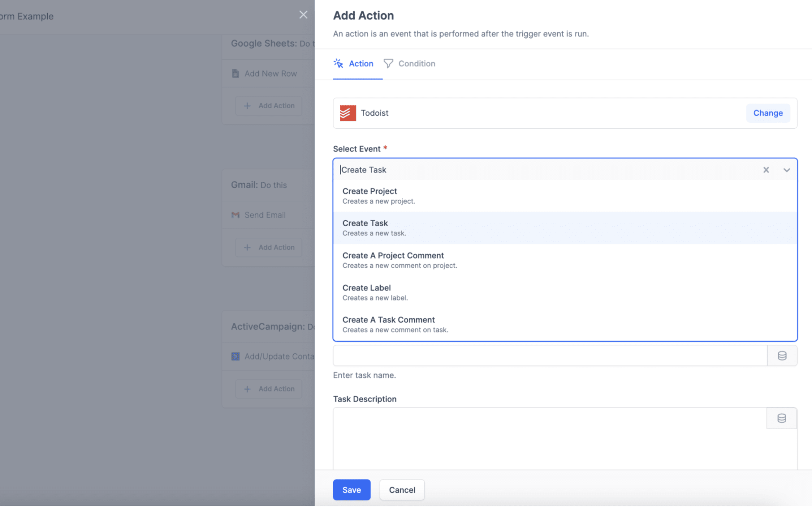
Task: Click the ActiveCampaign icon next to Add/Update Contact
Action: [235, 356]
